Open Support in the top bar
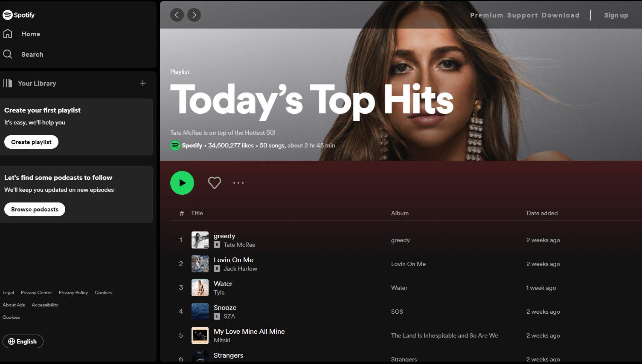The height and width of the screenshot is (364, 642). tap(523, 15)
